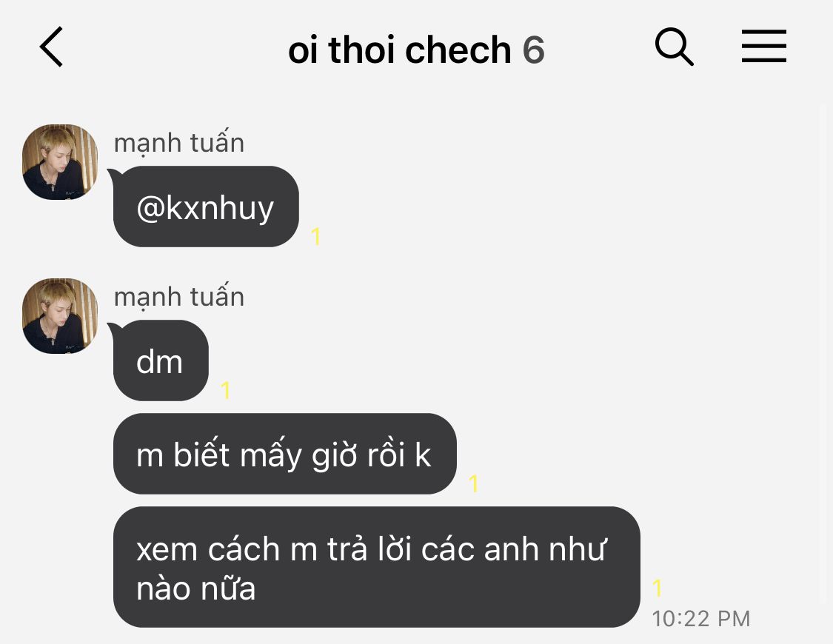Viewport: 833px width, 644px height.
Task: Tap the @kxnhuy mention message
Action: pos(206,207)
